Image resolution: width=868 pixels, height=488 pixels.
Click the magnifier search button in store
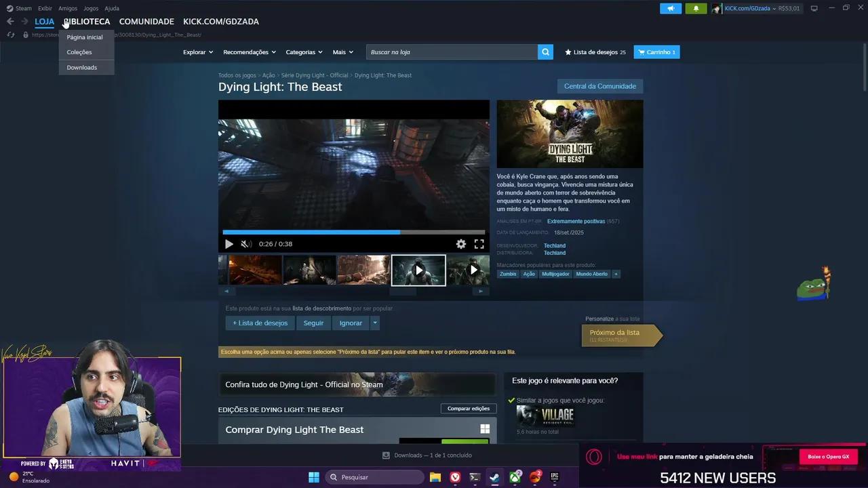tap(545, 52)
